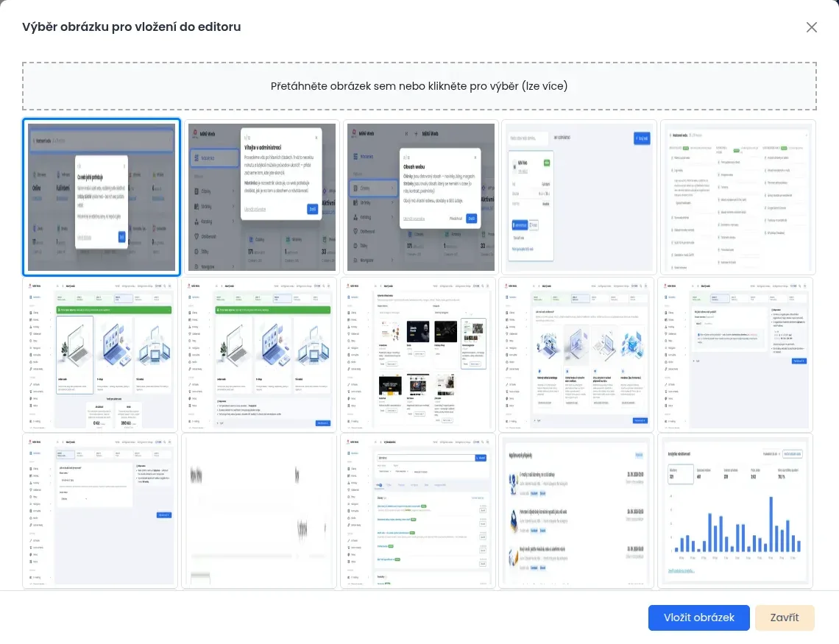The height and width of the screenshot is (644, 839).
Task: Pick the white thumbnail with blurry grey smudges
Action: pos(259,512)
